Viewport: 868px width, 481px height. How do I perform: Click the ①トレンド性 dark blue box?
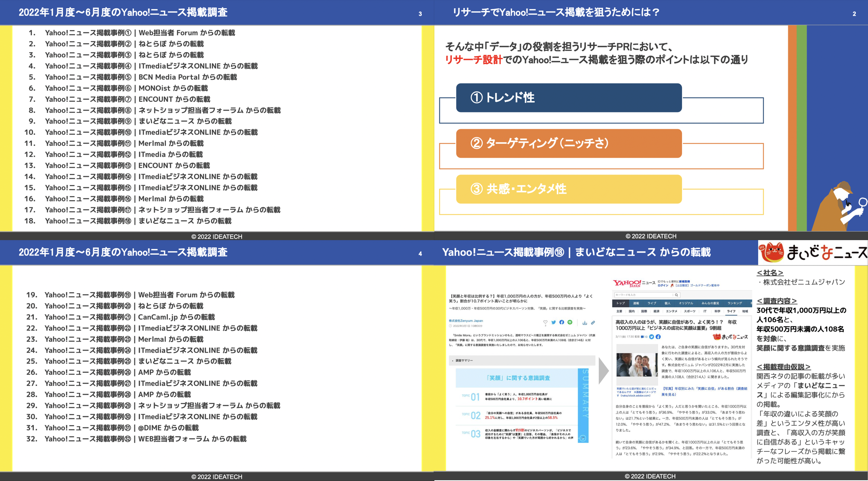(x=569, y=98)
